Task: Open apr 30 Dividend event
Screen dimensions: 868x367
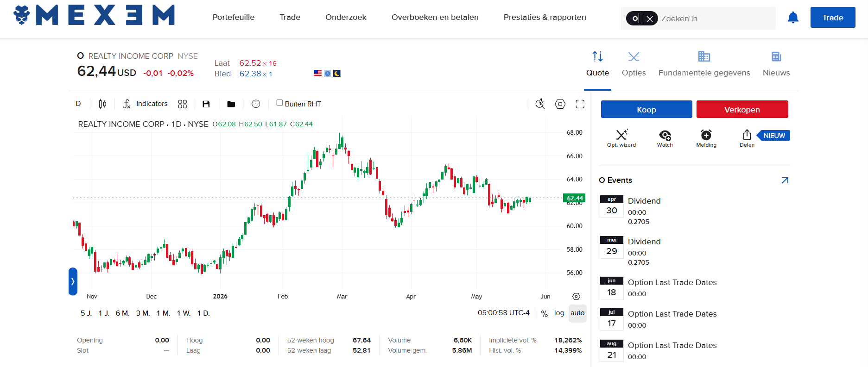Action: pos(694,211)
